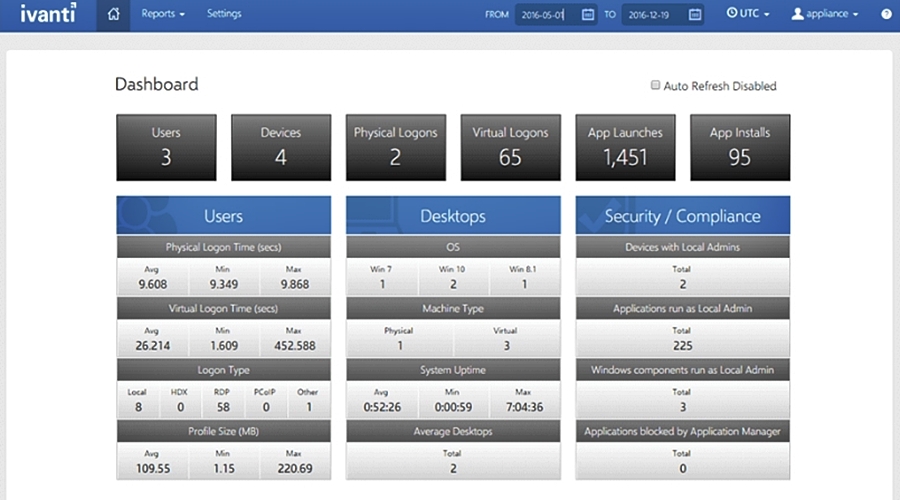This screenshot has width=900, height=500.
Task: Open the help question mark icon
Action: tap(886, 14)
